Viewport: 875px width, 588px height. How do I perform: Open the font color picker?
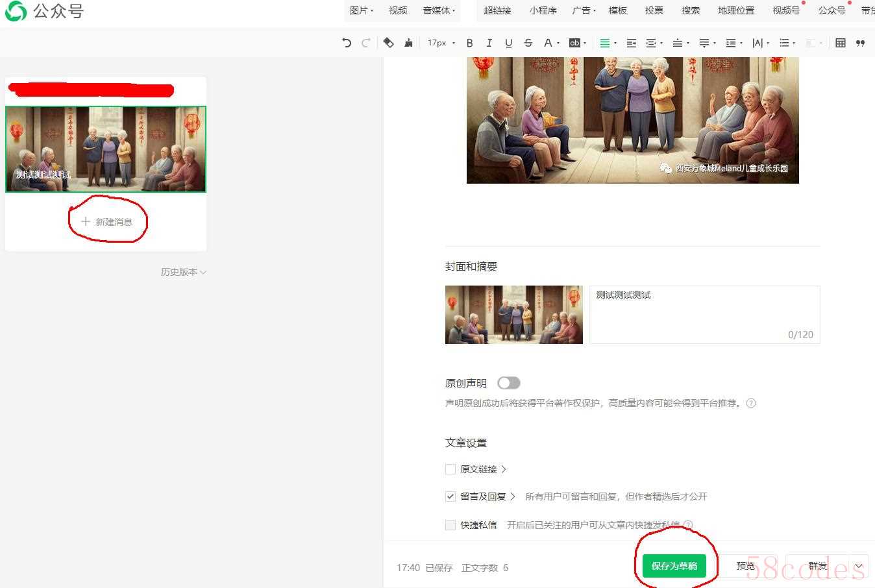548,43
